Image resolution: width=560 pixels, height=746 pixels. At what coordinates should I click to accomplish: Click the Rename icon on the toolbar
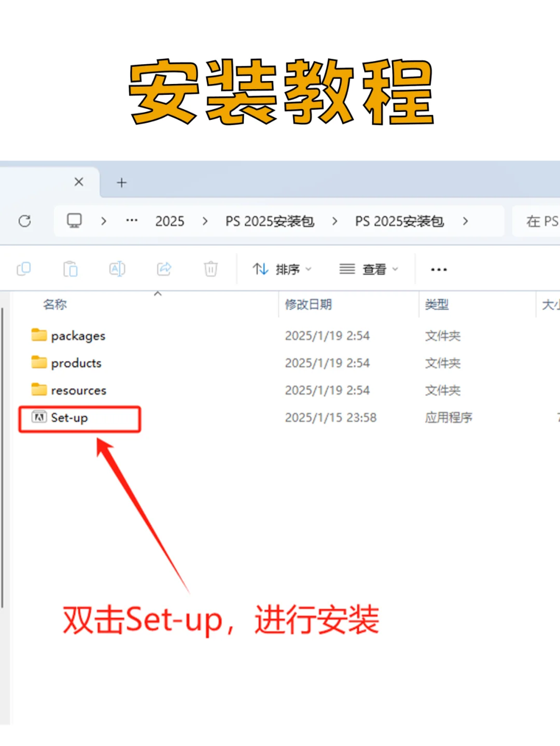click(117, 269)
